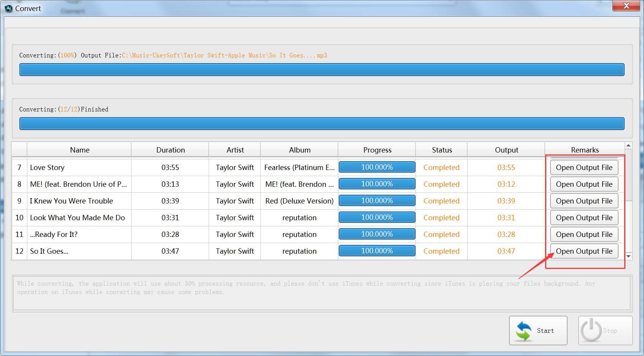
Task: Open output file for ME! (feat. Brendon Urie)
Action: click(584, 184)
